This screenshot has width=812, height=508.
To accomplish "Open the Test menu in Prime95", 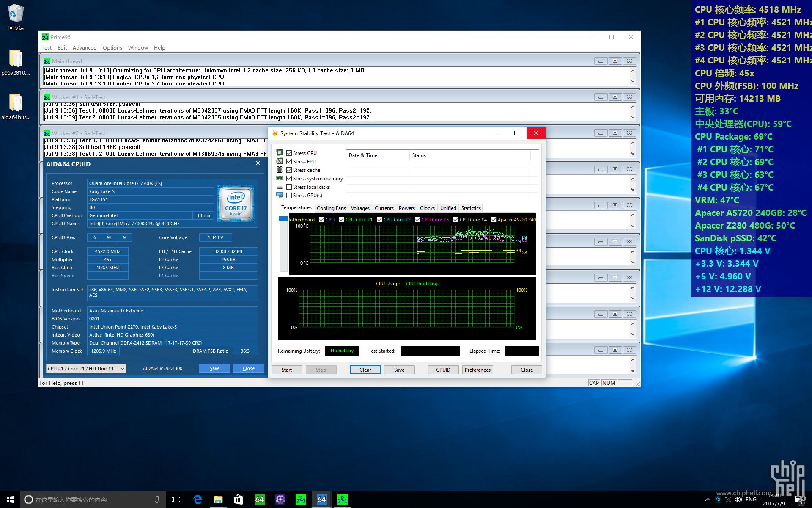I will pos(47,48).
